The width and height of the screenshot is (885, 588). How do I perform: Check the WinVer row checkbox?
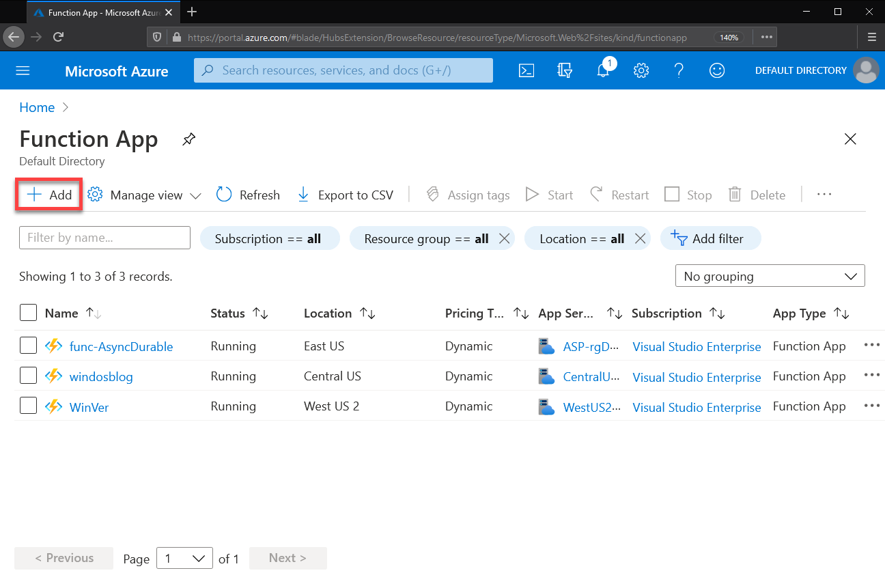click(28, 406)
